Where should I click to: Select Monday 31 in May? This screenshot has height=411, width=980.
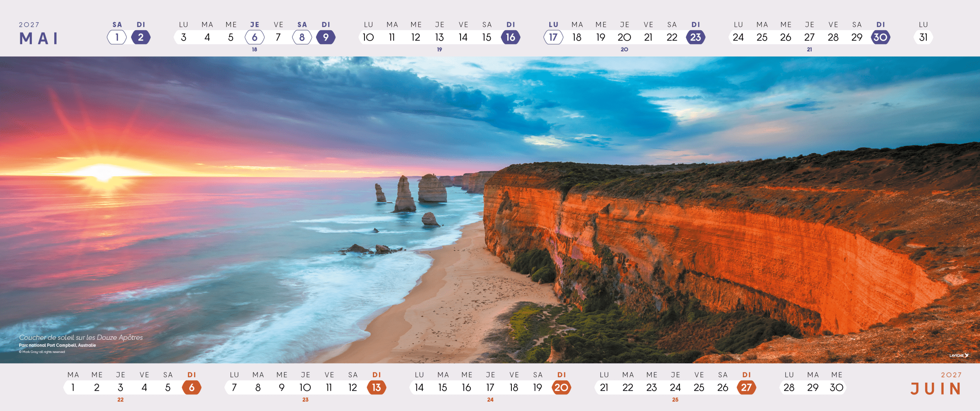tap(923, 38)
